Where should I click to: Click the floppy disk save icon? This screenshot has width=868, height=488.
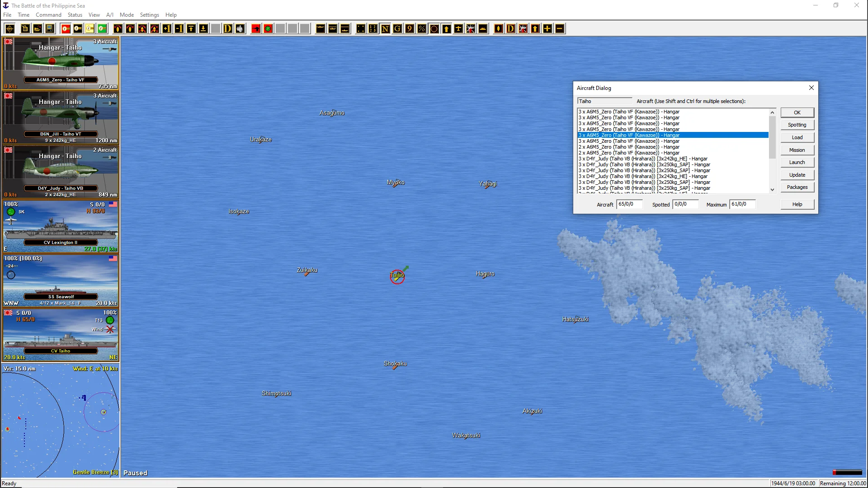tap(50, 29)
